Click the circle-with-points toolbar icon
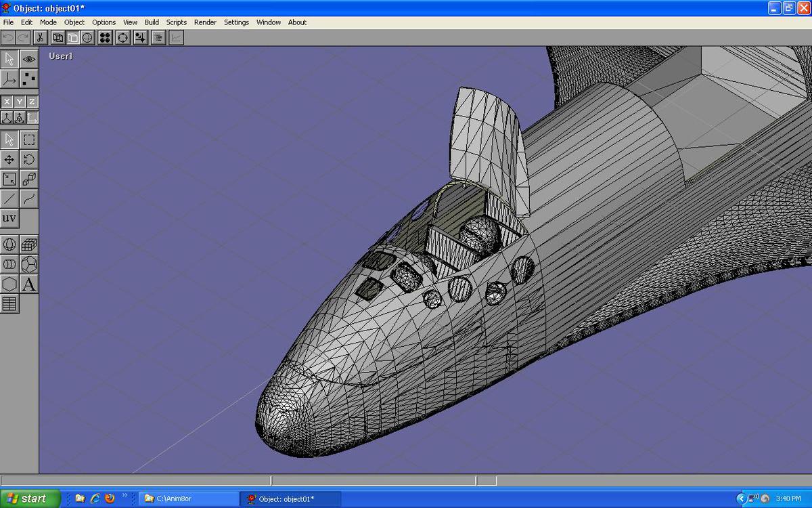Viewport: 812px width, 508px height. pos(122,38)
